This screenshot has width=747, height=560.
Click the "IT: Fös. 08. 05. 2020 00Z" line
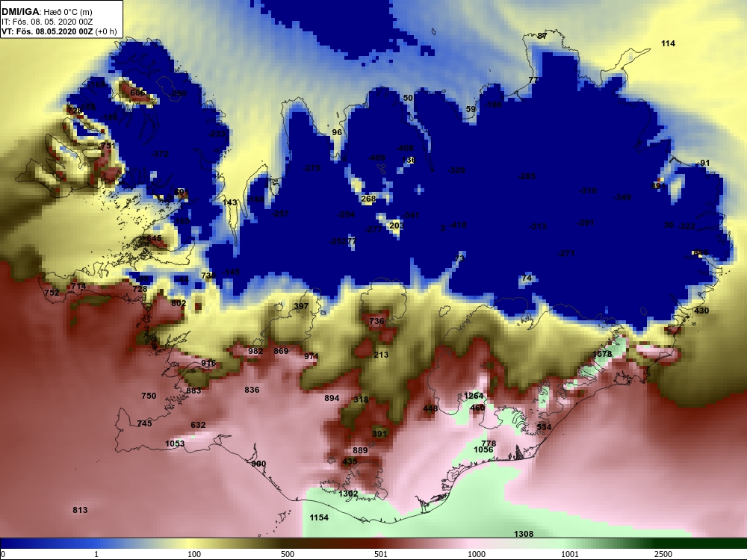point(46,22)
